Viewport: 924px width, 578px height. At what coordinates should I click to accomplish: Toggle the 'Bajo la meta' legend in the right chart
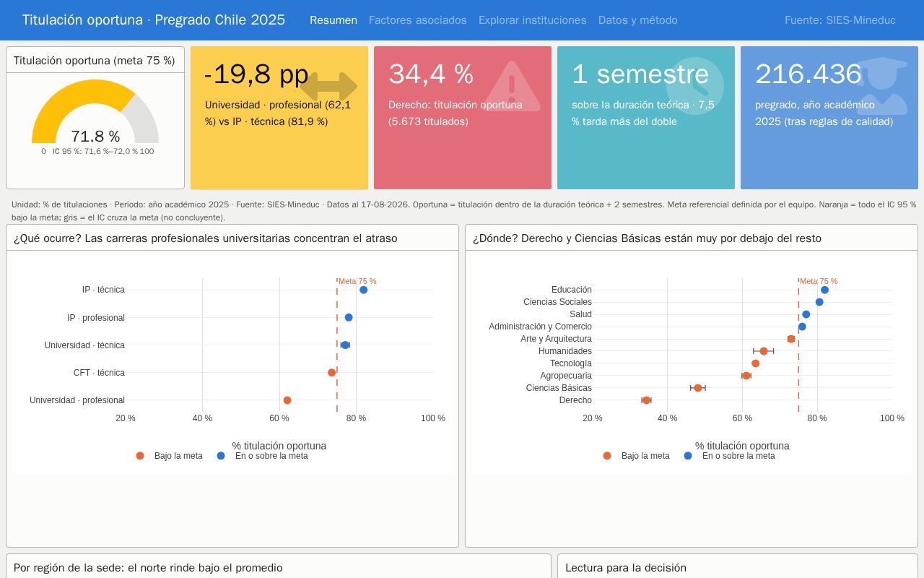tap(636, 456)
